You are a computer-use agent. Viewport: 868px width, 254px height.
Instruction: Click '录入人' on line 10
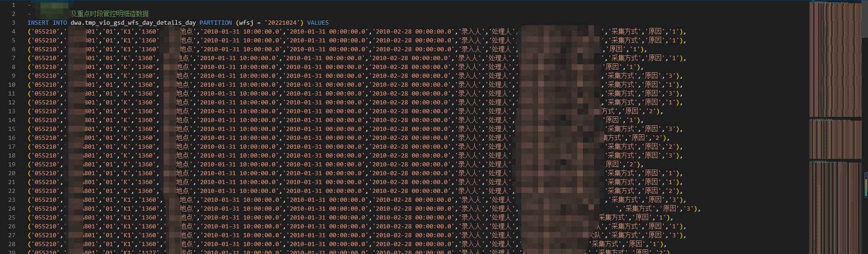pos(469,84)
